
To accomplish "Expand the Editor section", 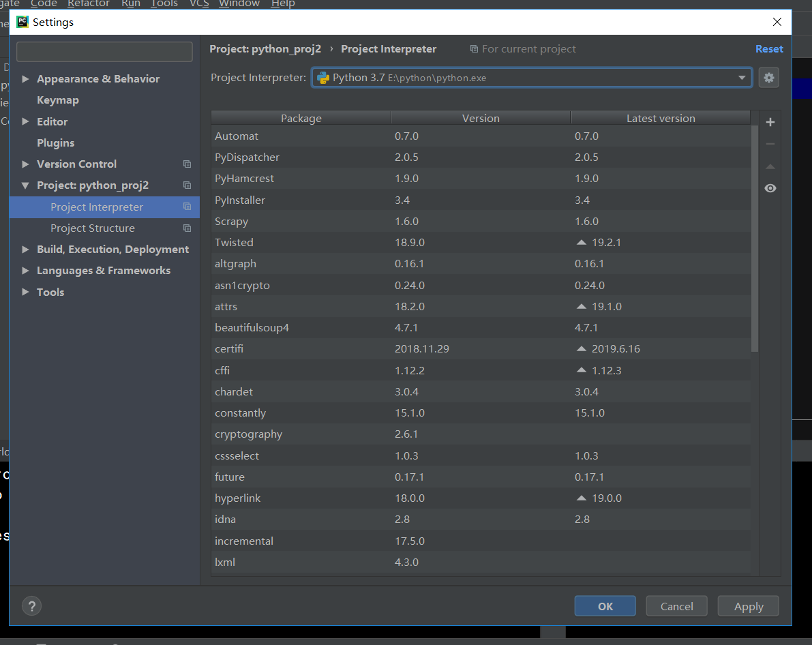I will [25, 122].
